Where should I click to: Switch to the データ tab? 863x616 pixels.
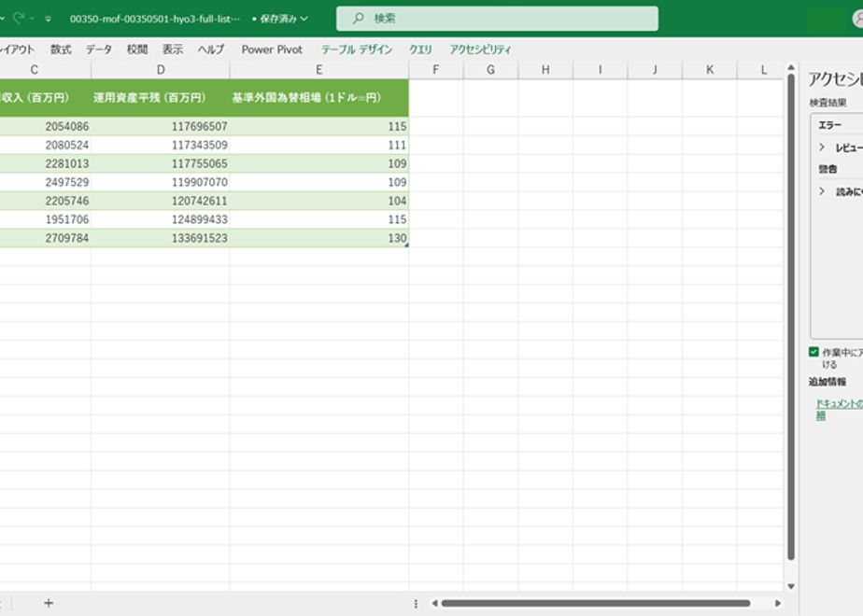[99, 49]
